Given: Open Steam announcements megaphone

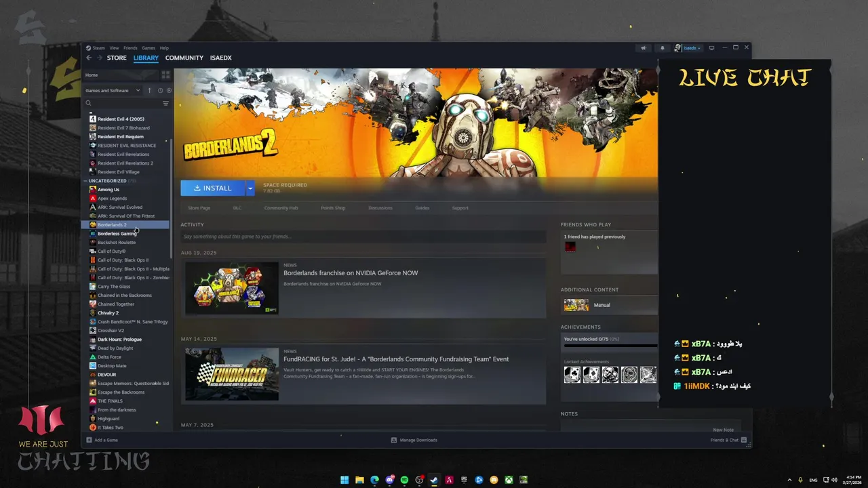Looking at the screenshot, I should [x=644, y=48].
